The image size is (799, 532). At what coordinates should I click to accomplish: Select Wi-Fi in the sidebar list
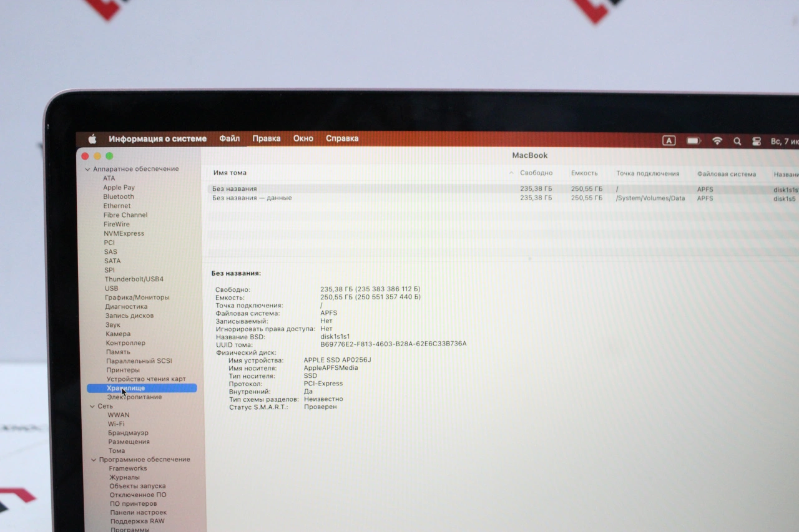(x=116, y=424)
